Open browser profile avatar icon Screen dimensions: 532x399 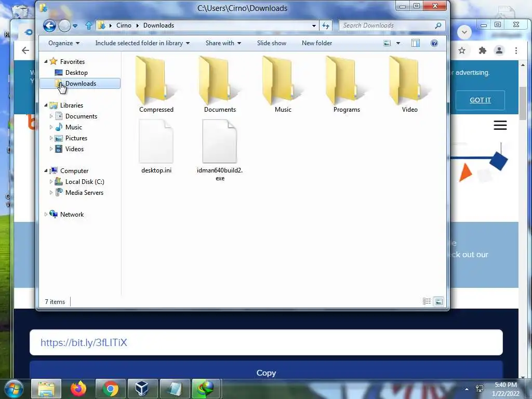pyautogui.click(x=499, y=50)
